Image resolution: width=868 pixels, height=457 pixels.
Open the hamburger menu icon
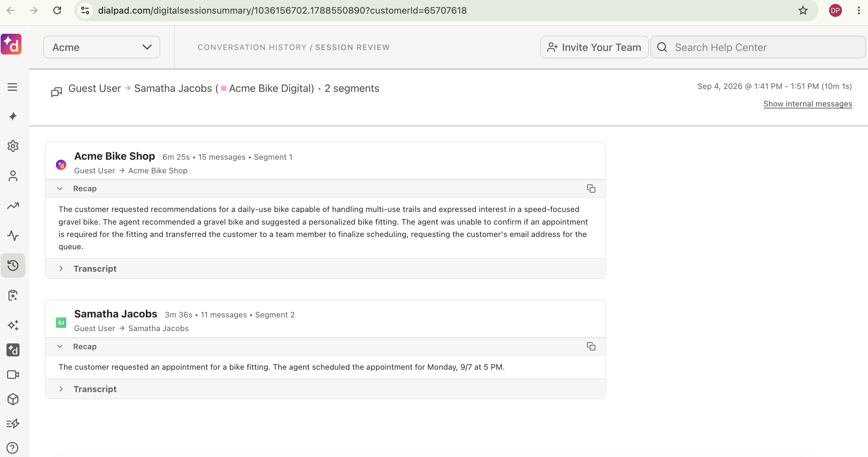pyautogui.click(x=12, y=87)
